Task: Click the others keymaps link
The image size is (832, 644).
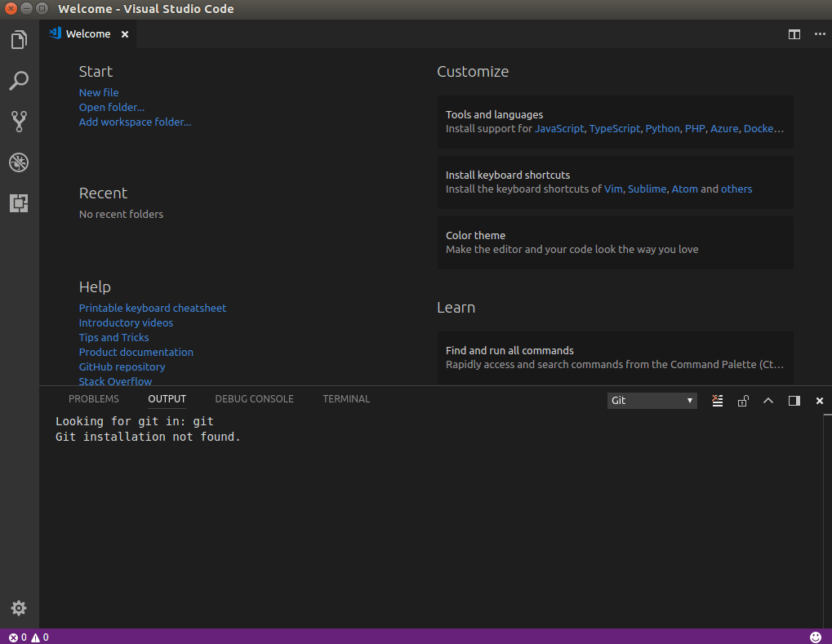Action: click(x=736, y=189)
